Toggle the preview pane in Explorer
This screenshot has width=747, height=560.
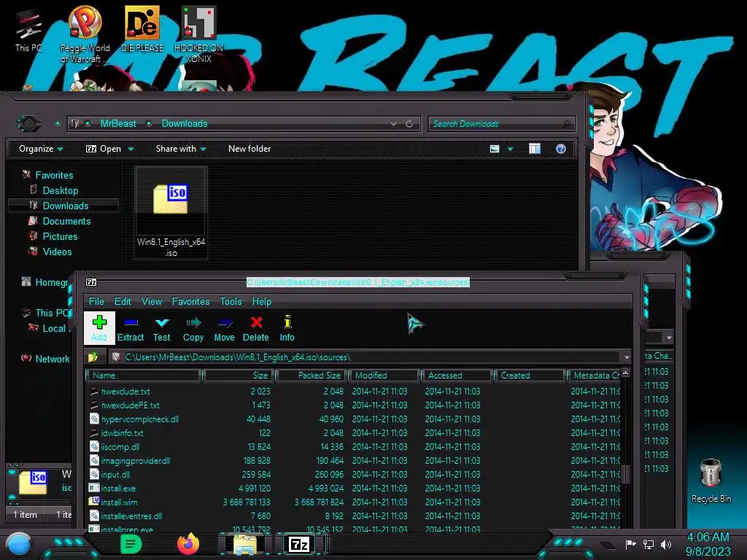pyautogui.click(x=535, y=149)
